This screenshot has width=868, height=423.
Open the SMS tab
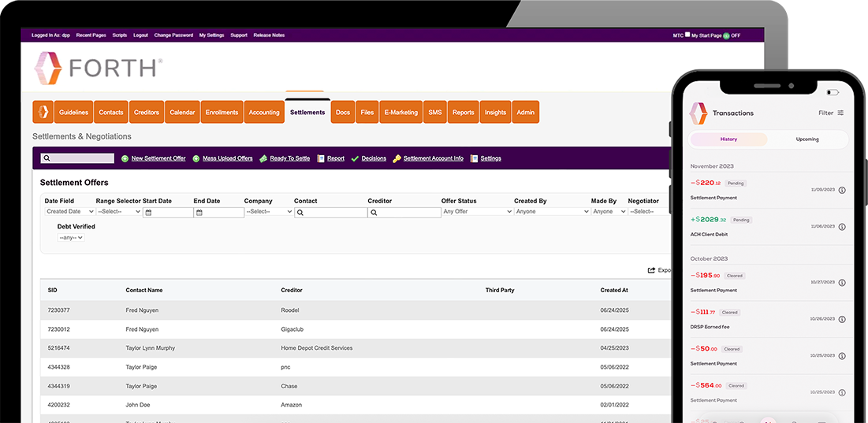[x=435, y=112]
